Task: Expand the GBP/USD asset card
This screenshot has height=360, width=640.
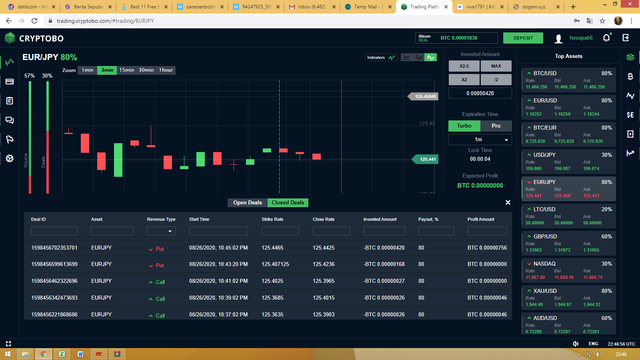Action: click(568, 243)
